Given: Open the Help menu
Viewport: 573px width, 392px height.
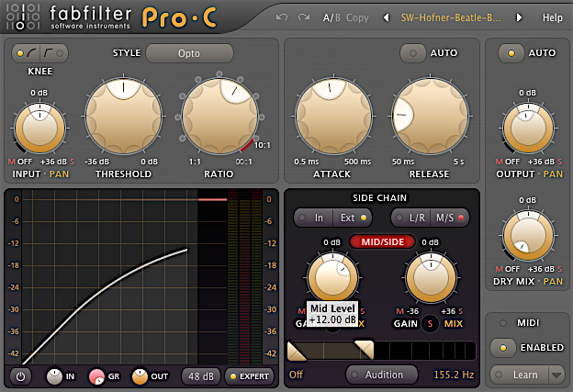Looking at the screenshot, I should [x=552, y=17].
